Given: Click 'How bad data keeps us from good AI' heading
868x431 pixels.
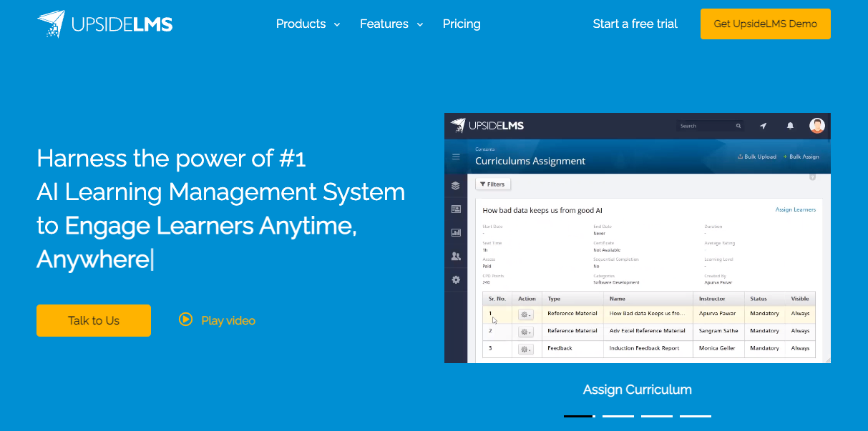Looking at the screenshot, I should [x=542, y=211].
